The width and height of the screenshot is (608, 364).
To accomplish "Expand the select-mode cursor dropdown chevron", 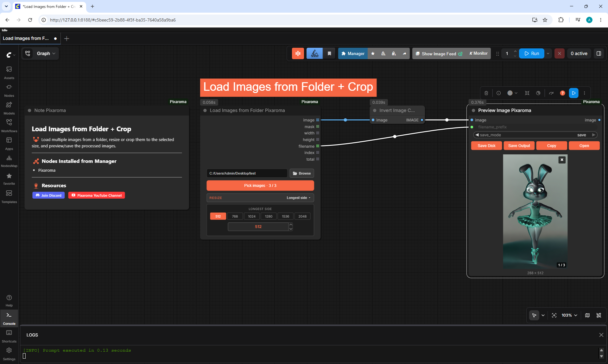I will pos(543,315).
